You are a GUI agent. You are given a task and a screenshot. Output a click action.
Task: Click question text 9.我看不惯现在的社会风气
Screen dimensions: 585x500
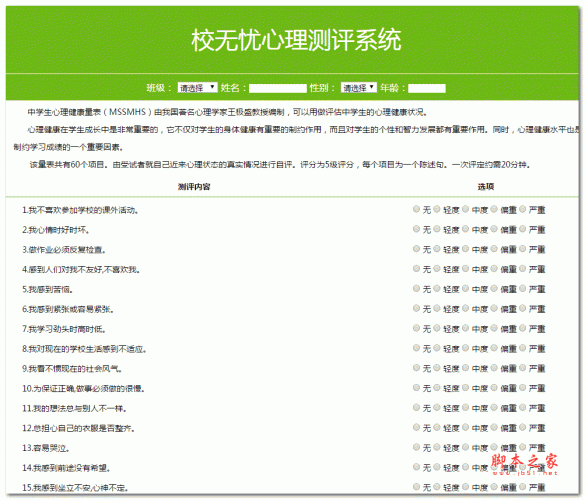[x=72, y=369]
